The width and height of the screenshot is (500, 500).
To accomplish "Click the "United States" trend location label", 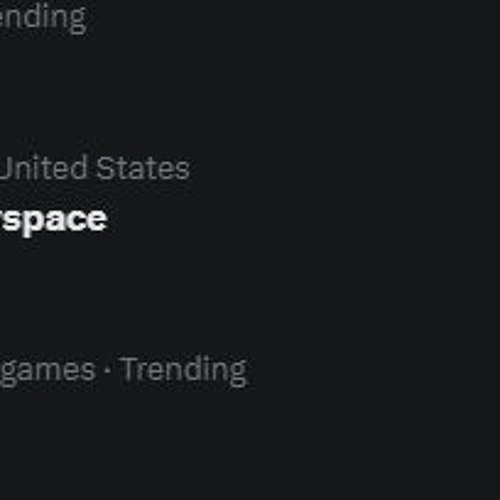I will tap(95, 168).
